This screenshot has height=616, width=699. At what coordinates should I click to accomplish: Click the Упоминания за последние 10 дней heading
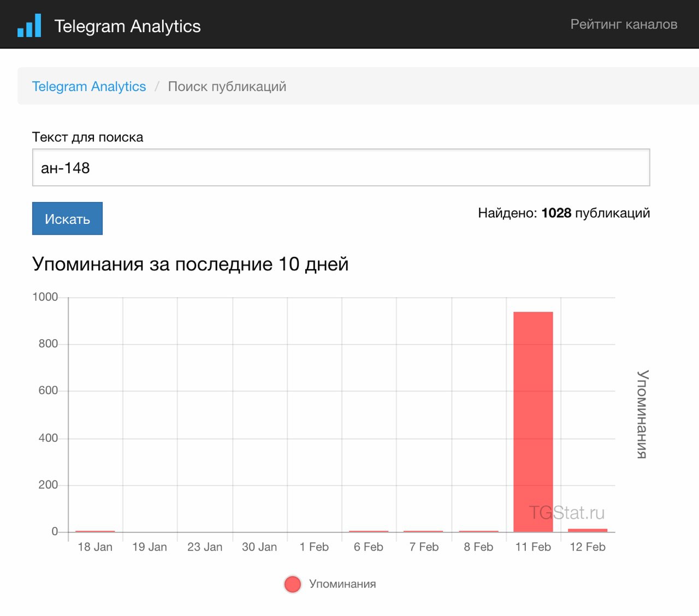[x=191, y=264]
